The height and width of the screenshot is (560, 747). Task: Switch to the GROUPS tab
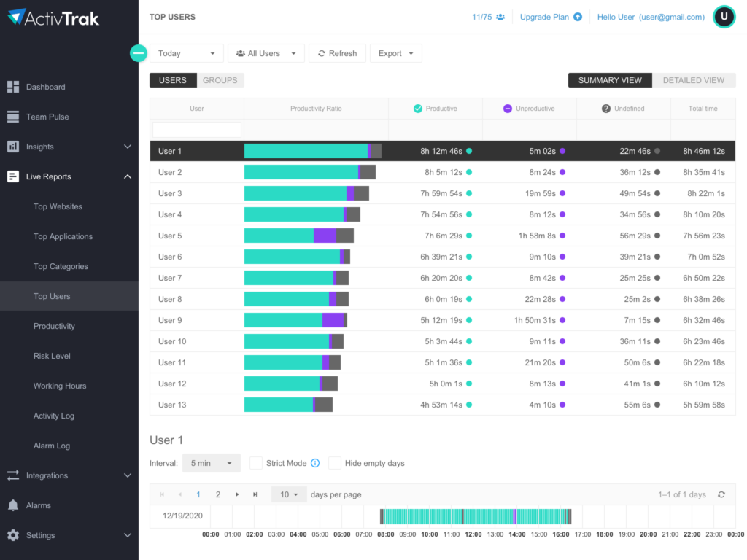[220, 80]
